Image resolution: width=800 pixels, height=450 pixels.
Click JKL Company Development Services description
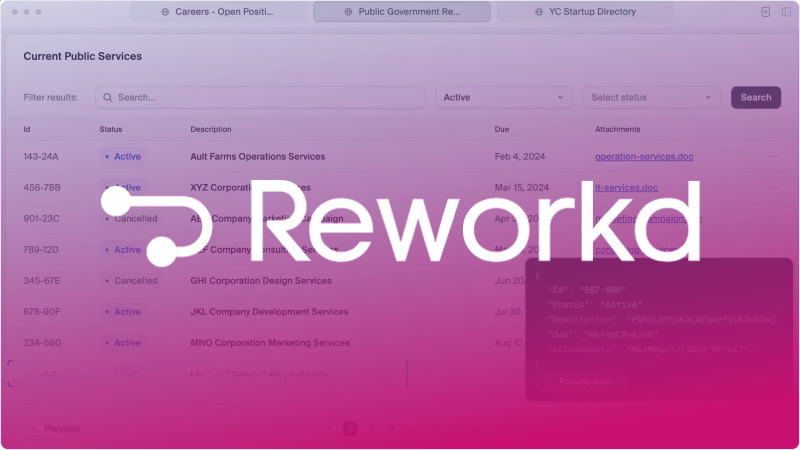tap(269, 312)
